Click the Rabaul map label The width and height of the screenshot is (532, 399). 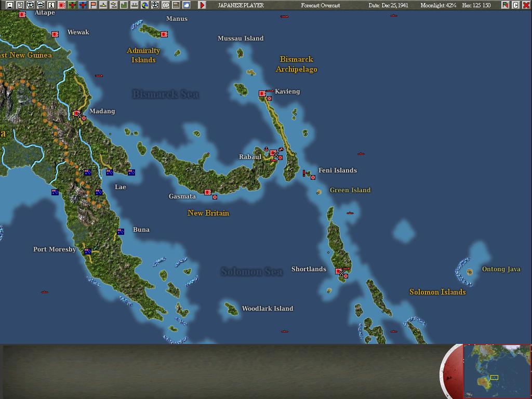pos(250,157)
